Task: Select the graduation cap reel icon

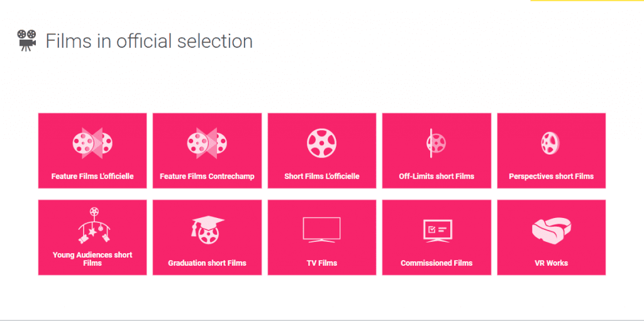Action: (x=208, y=230)
